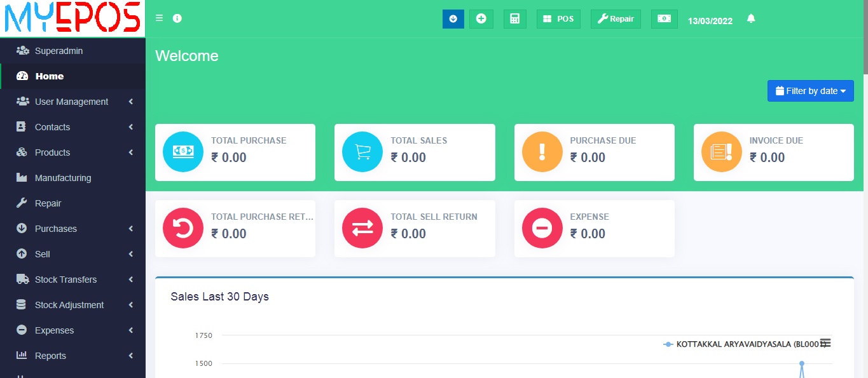Select Home in the sidebar
The height and width of the screenshot is (378, 868).
(x=72, y=76)
